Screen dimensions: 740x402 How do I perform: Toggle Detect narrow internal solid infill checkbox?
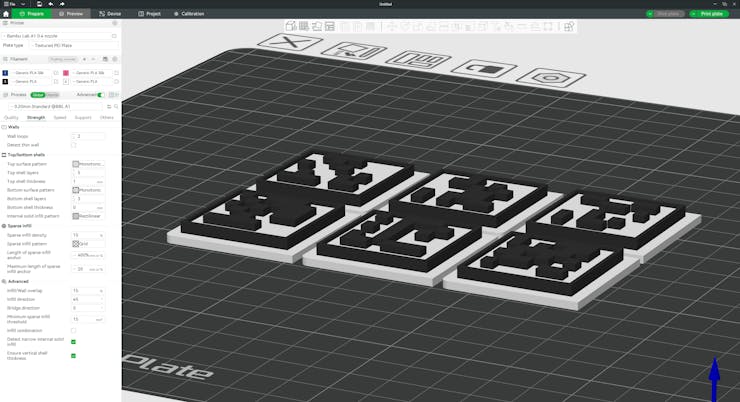[74, 342]
